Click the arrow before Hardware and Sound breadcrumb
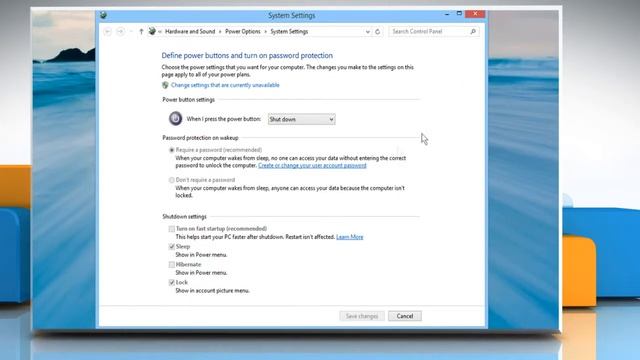 [x=160, y=31]
